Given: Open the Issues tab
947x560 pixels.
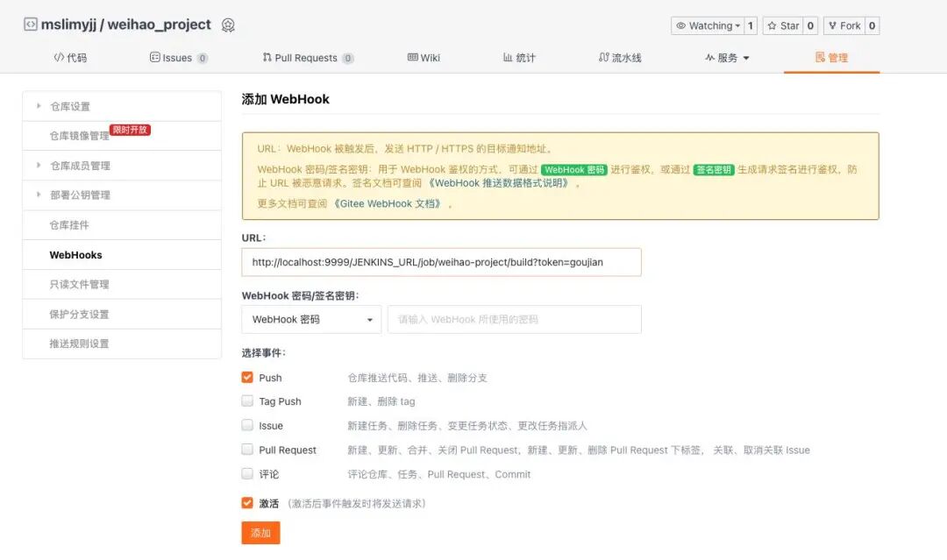Looking at the screenshot, I should pos(178,58).
